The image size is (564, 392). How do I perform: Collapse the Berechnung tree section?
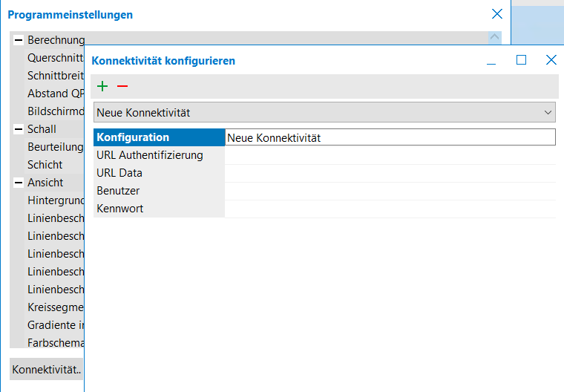coord(19,40)
